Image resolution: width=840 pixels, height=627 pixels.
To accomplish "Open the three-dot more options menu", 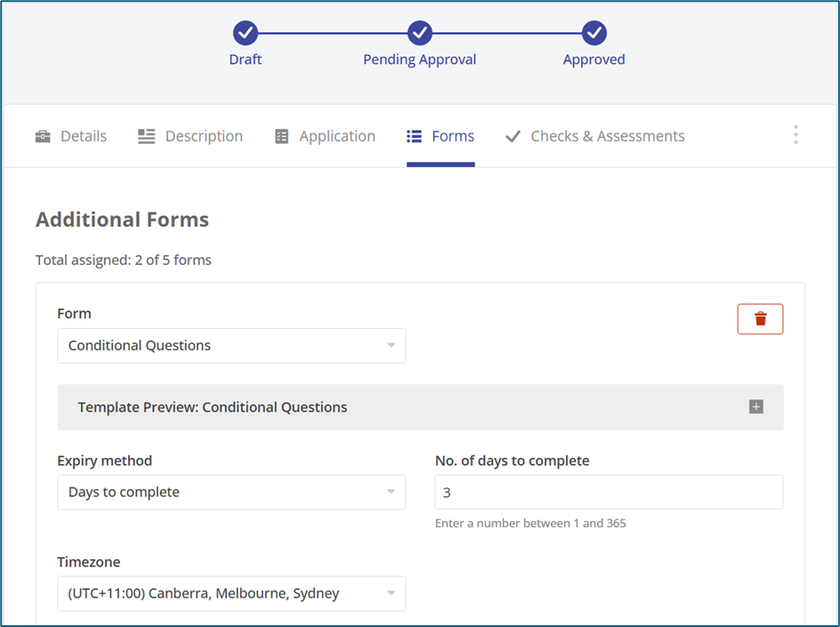I will 795,135.
